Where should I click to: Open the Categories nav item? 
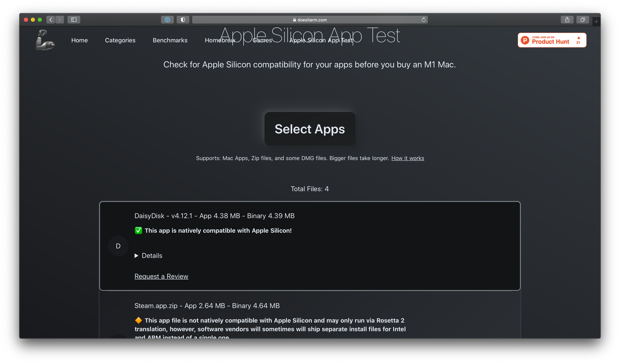(x=120, y=40)
